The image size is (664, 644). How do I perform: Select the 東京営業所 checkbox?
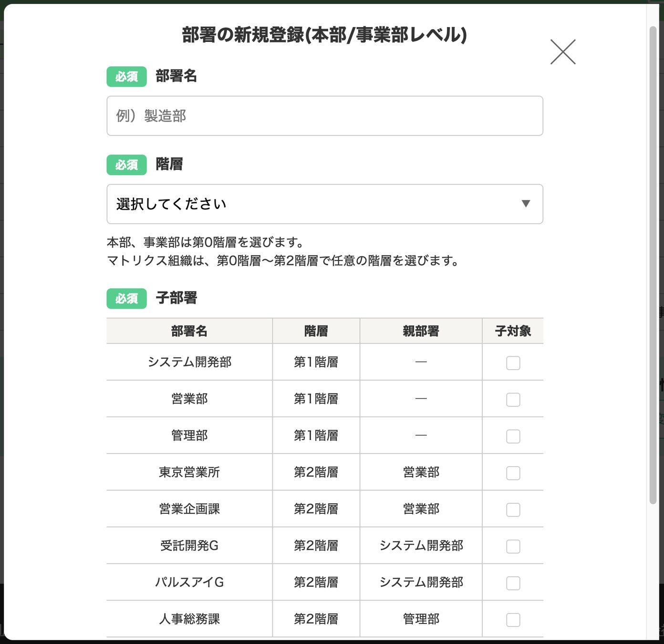513,473
